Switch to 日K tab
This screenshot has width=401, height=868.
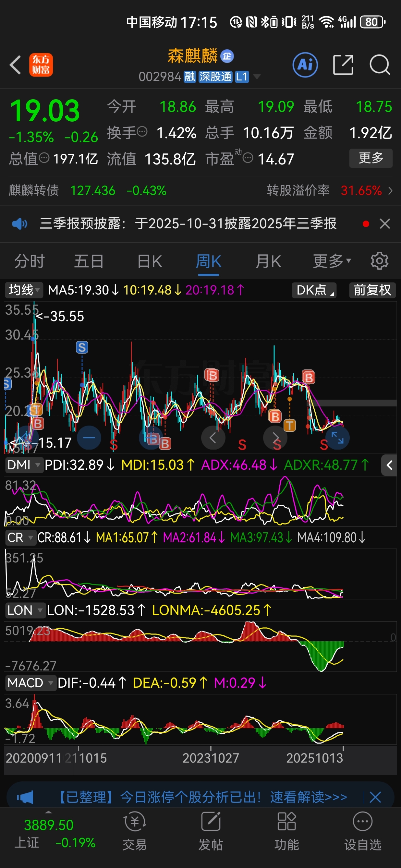pyautogui.click(x=150, y=261)
